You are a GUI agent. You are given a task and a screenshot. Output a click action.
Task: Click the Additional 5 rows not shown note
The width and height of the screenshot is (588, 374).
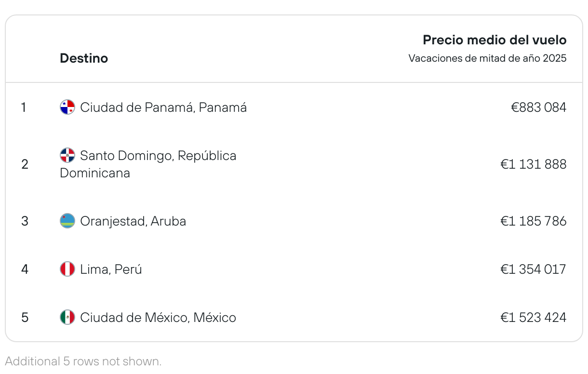(83, 361)
